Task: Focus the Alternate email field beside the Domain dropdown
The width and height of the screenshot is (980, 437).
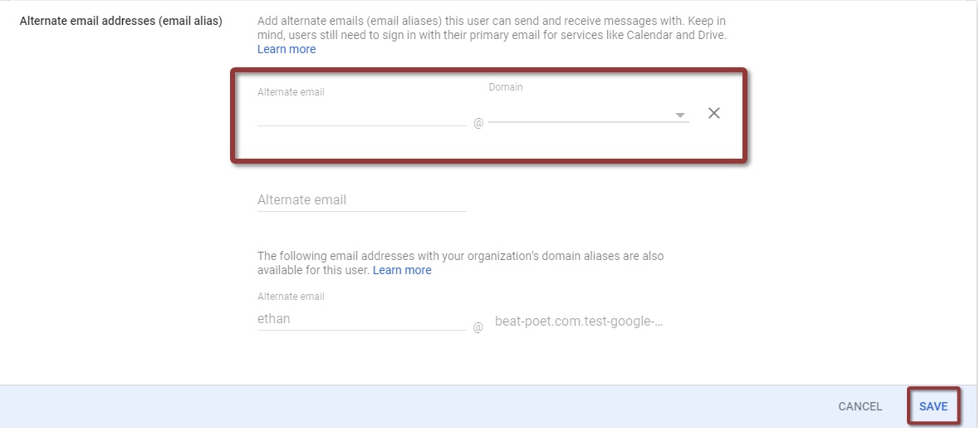Action: [x=362, y=115]
